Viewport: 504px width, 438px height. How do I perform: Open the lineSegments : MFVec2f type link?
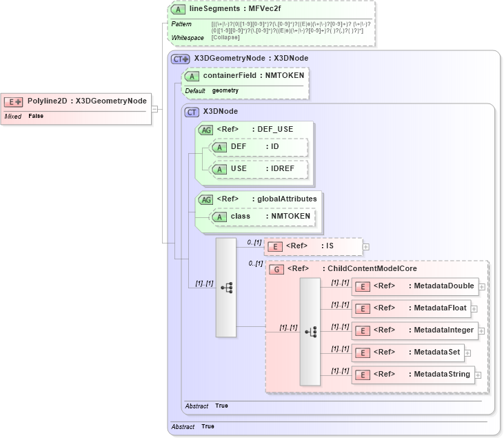tap(235, 9)
